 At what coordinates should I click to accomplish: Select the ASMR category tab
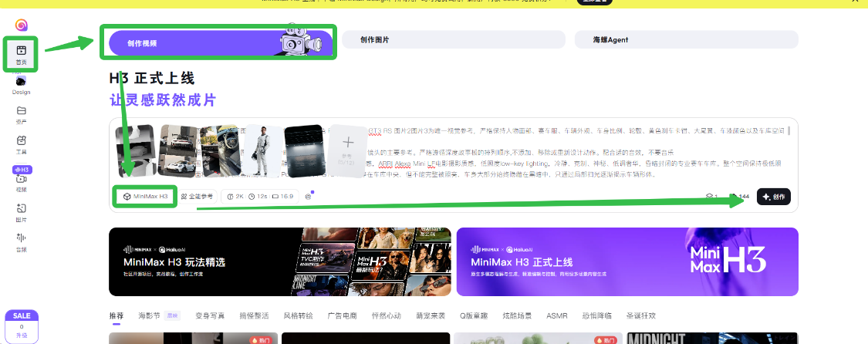coord(557,315)
